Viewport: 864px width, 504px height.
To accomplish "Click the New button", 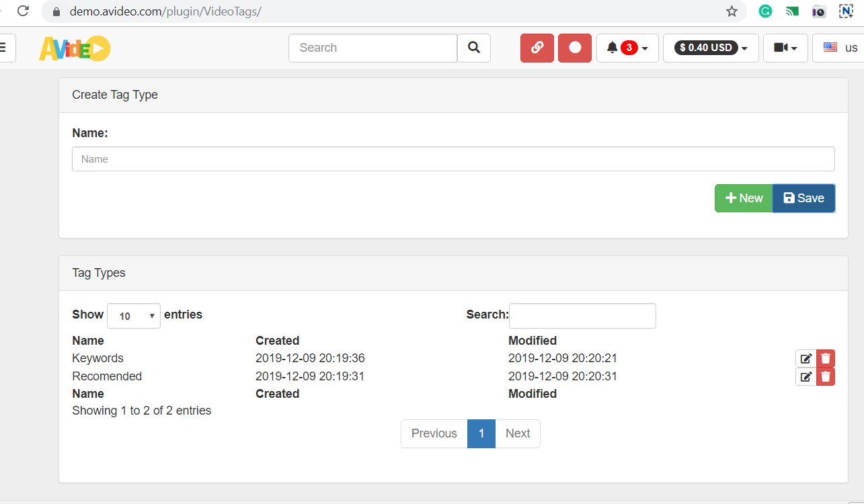I will [x=743, y=198].
